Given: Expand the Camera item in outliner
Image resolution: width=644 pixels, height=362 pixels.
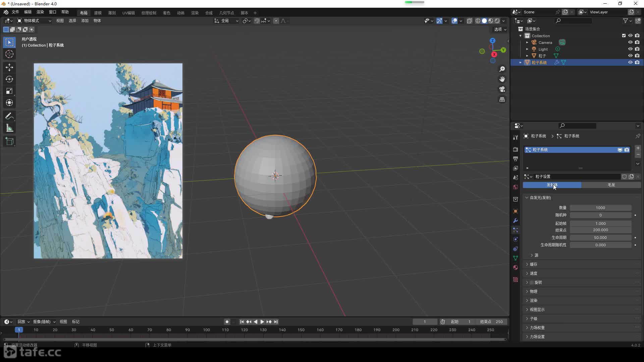Looking at the screenshot, I should (527, 43).
